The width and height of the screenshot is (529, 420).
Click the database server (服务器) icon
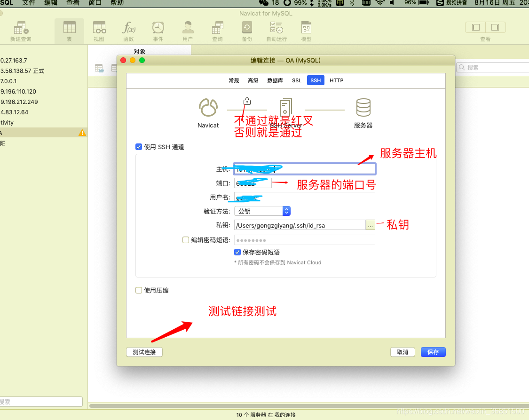tap(363, 107)
